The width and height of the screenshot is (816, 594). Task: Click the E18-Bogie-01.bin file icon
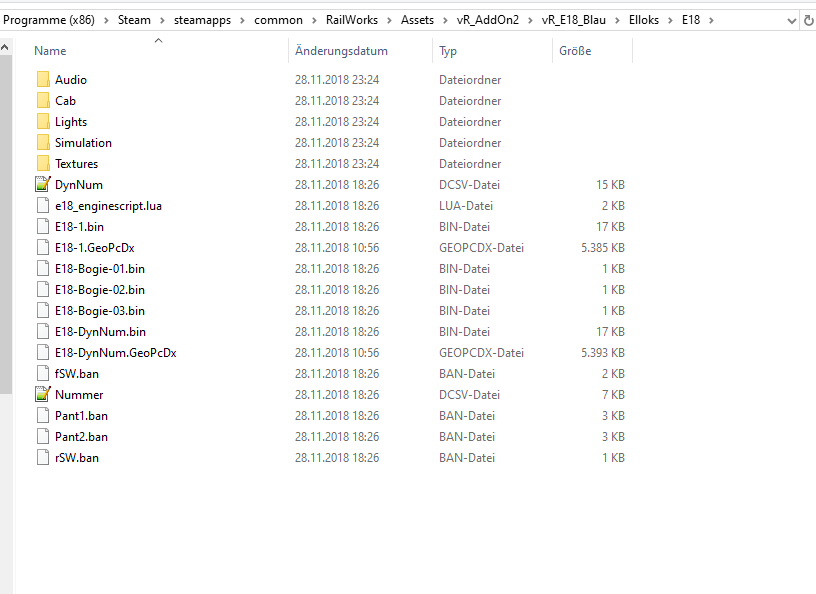coord(43,269)
